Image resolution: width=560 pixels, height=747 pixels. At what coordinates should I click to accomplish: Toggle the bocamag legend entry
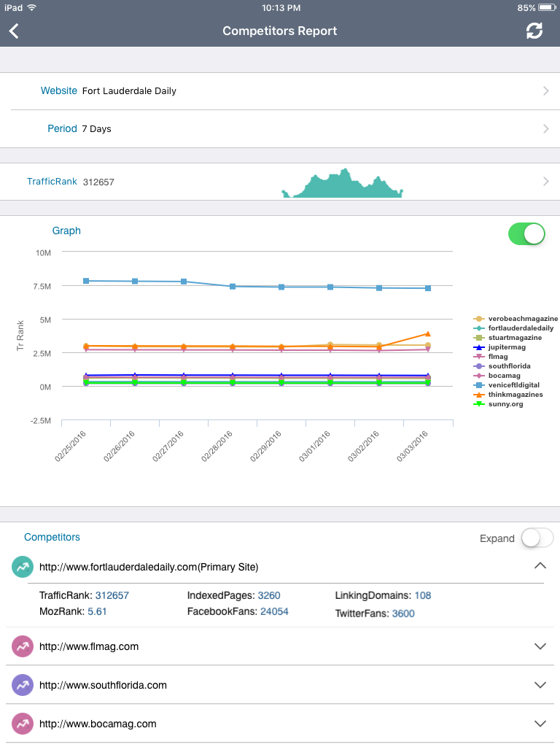(x=497, y=376)
